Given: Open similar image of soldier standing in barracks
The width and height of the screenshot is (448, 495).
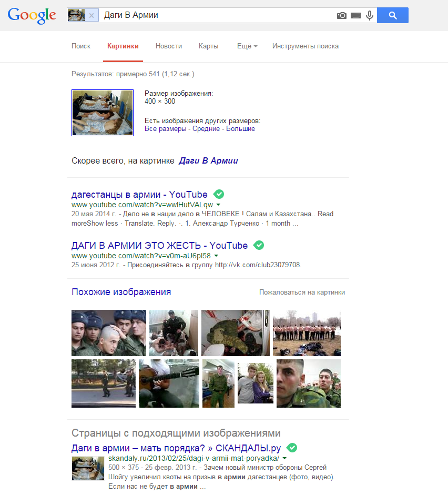Looking at the screenshot, I should point(218,383).
